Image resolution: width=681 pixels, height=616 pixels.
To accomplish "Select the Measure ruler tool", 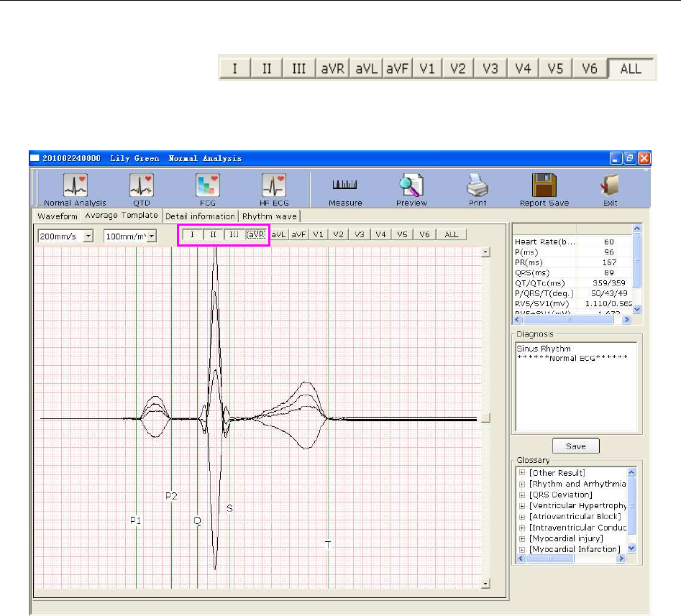I will tap(345, 190).
